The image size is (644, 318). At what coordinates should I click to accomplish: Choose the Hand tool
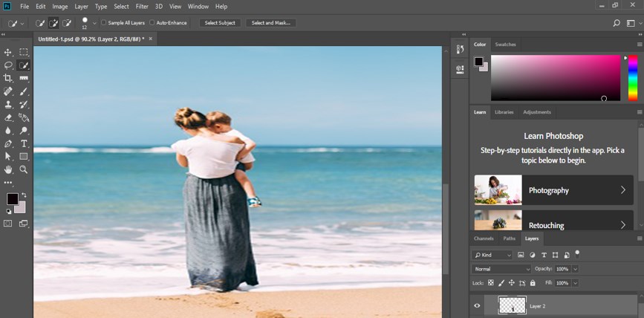(8, 169)
